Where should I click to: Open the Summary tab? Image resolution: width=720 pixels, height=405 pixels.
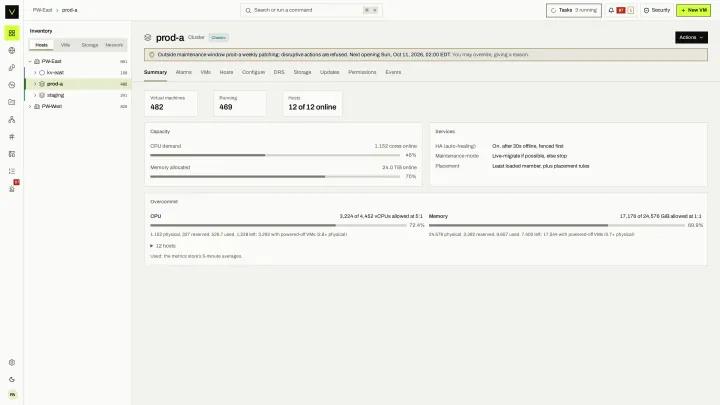(x=155, y=72)
